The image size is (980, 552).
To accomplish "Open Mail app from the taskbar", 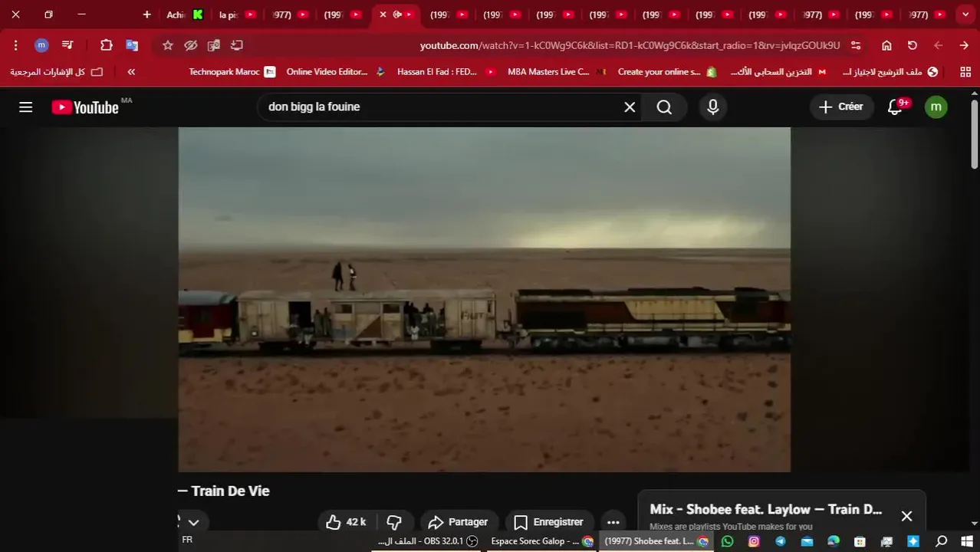I will tap(807, 541).
